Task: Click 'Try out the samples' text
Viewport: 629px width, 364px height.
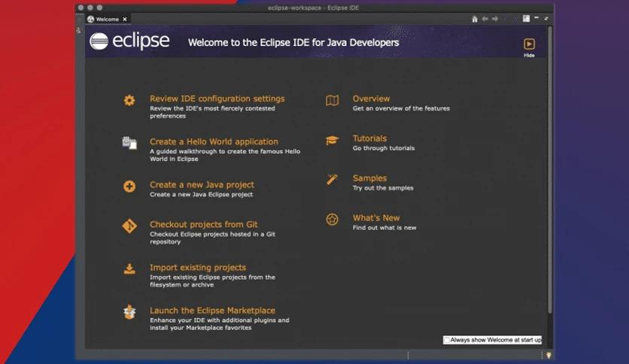Action: pyautogui.click(x=383, y=187)
